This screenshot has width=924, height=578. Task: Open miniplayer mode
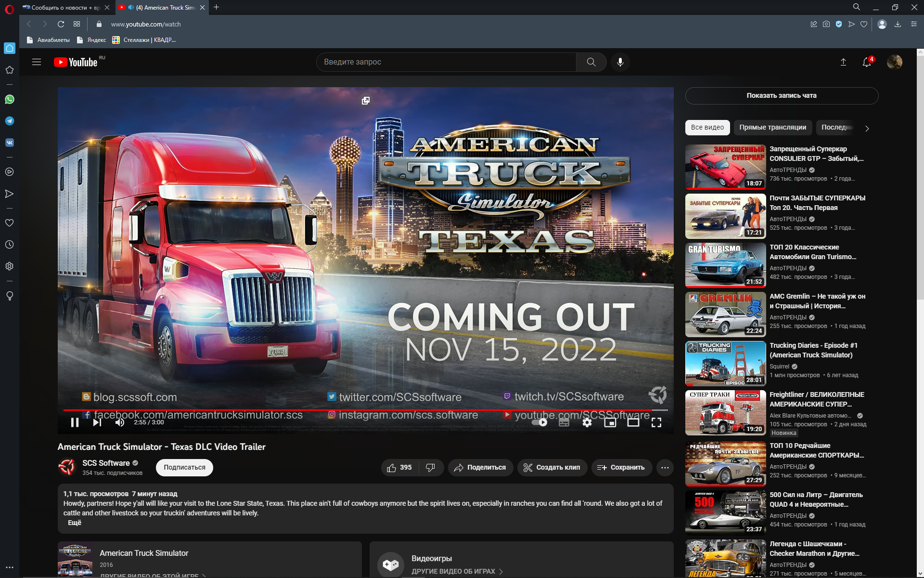coord(610,422)
